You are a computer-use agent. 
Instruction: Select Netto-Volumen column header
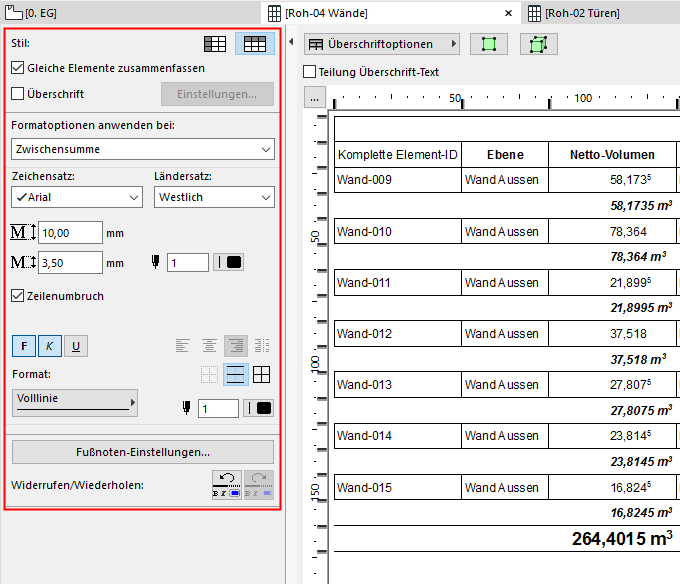[612, 155]
